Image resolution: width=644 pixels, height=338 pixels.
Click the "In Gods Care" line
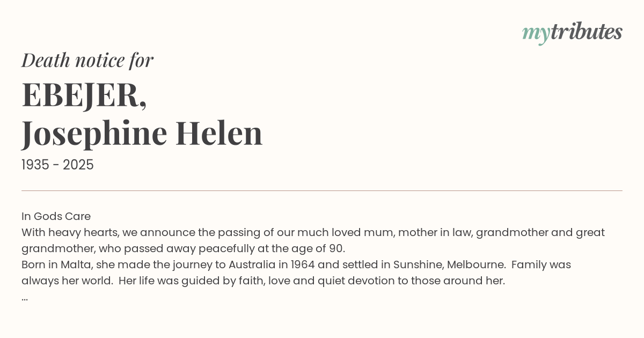[56, 216]
